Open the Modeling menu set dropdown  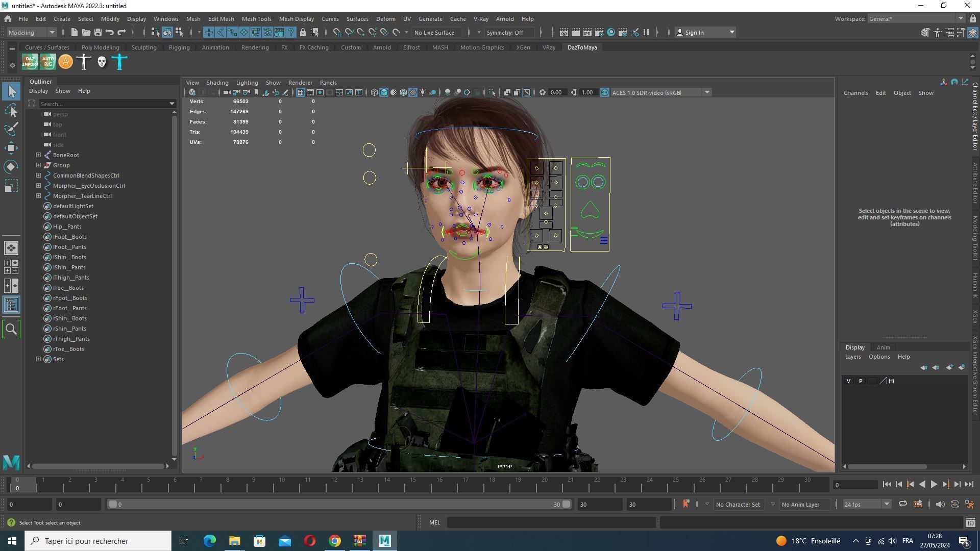click(32, 33)
